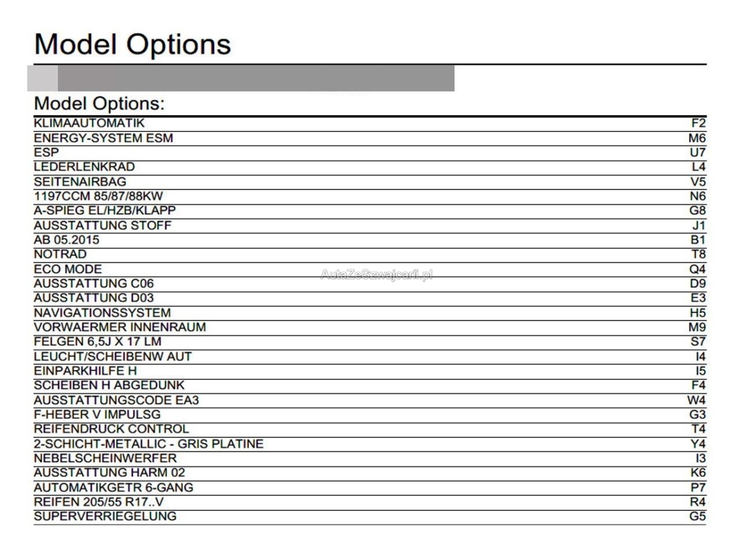The width and height of the screenshot is (747, 560).
Task: Click the AUSSTATTUNG STOFF row
Action: pos(102,225)
